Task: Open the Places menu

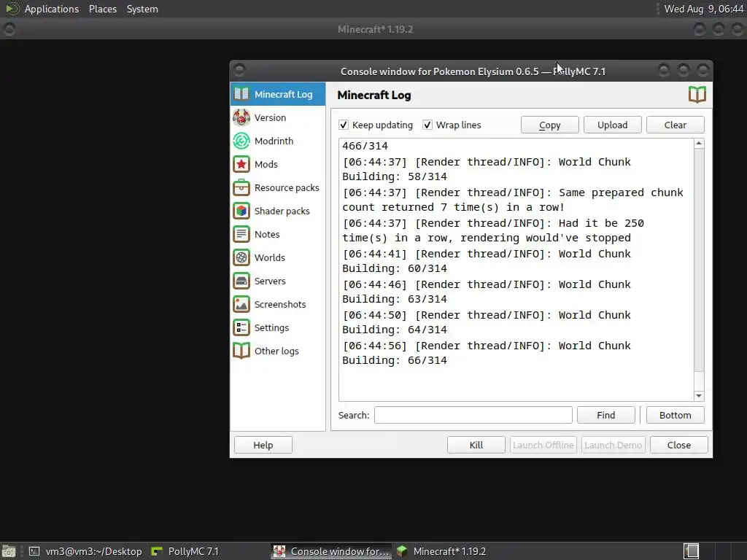Action: (x=102, y=9)
